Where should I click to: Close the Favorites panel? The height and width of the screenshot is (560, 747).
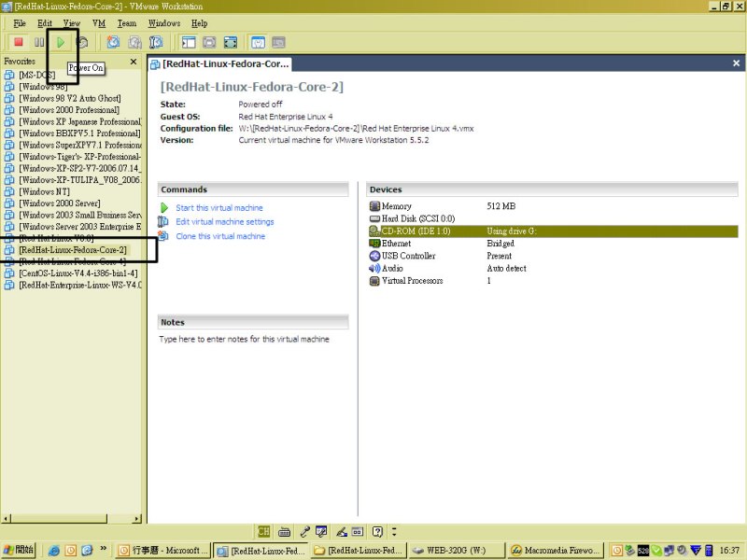pos(134,62)
